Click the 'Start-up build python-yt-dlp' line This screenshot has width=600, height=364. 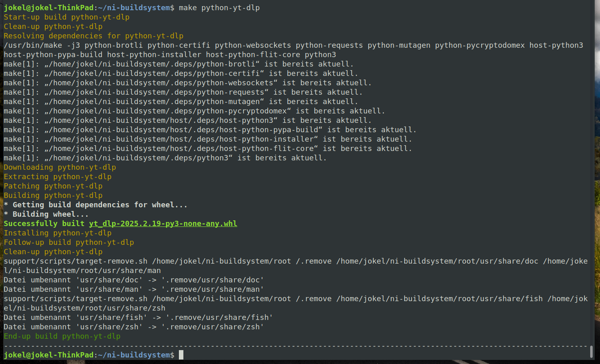(x=67, y=17)
